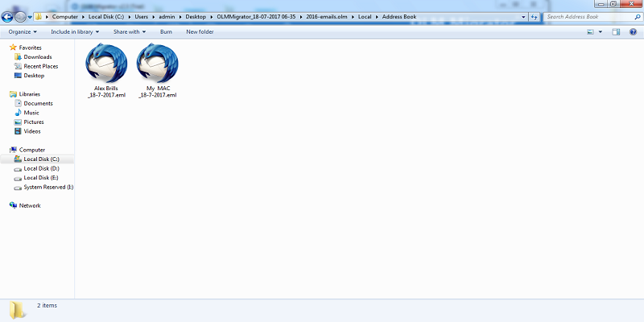Click Users in the address breadcrumb
Image resolution: width=644 pixels, height=322 pixels.
(x=142, y=17)
